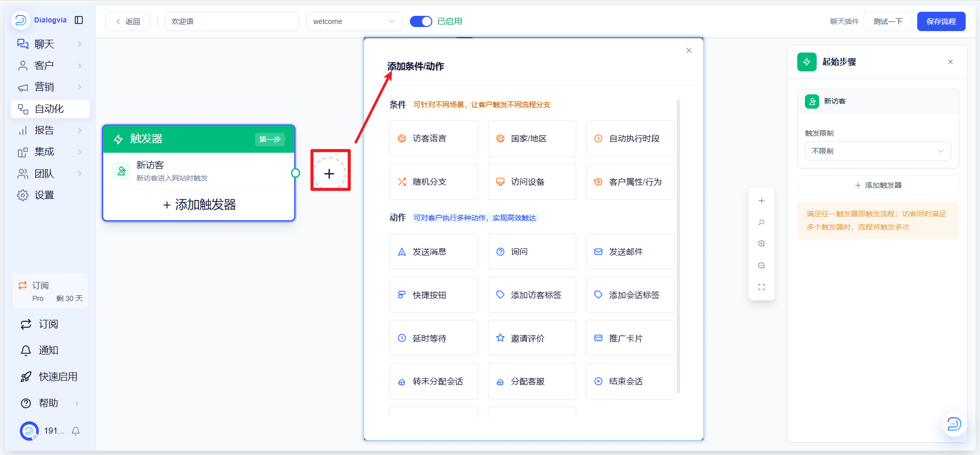Open the 报告 menu item
The image size is (980, 455).
[50, 131]
